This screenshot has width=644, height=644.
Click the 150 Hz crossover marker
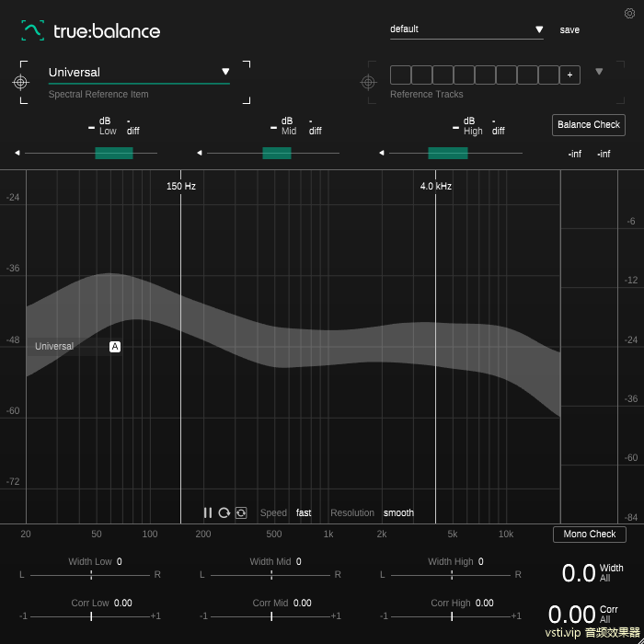pyautogui.click(x=181, y=186)
